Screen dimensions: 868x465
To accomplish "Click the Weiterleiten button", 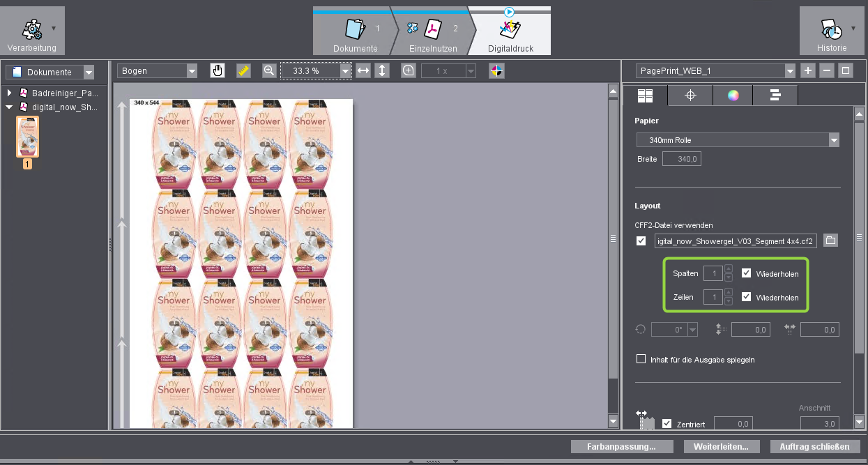I will [x=722, y=446].
